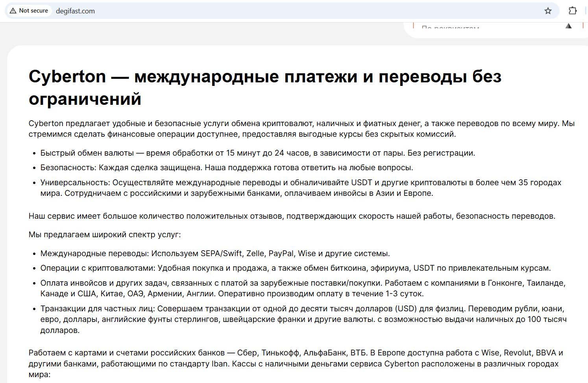Click the sentence "Наш сервис имеет большое количество"
The width and height of the screenshot is (588, 383).
(x=292, y=216)
